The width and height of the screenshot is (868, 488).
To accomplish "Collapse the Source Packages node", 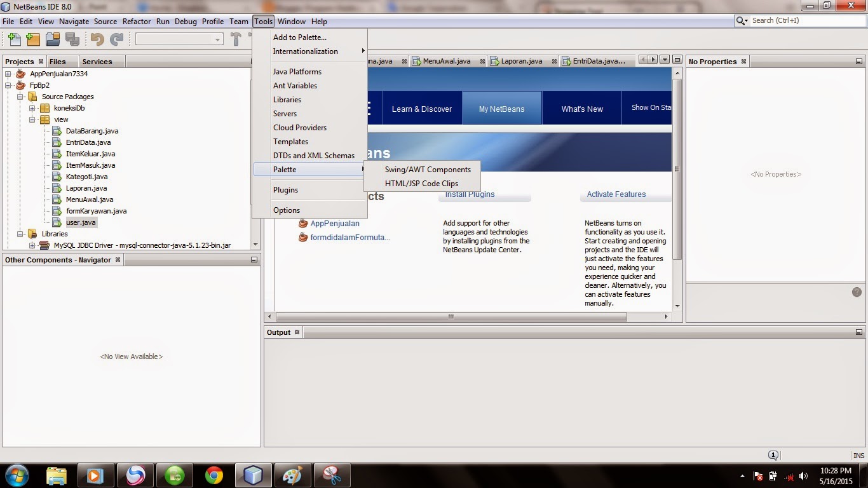I will pyautogui.click(x=20, y=97).
